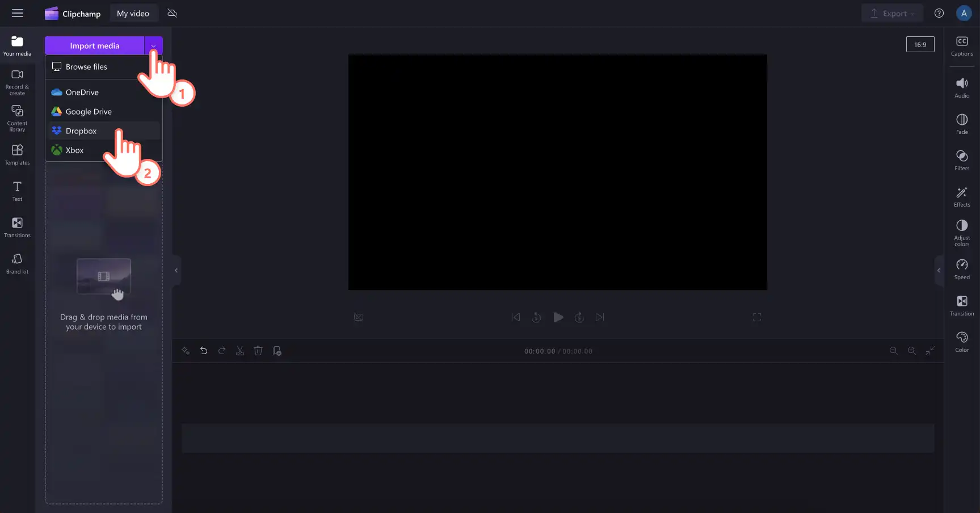Image resolution: width=980 pixels, height=513 pixels.
Task: Open the Captions panel
Action: (962, 46)
